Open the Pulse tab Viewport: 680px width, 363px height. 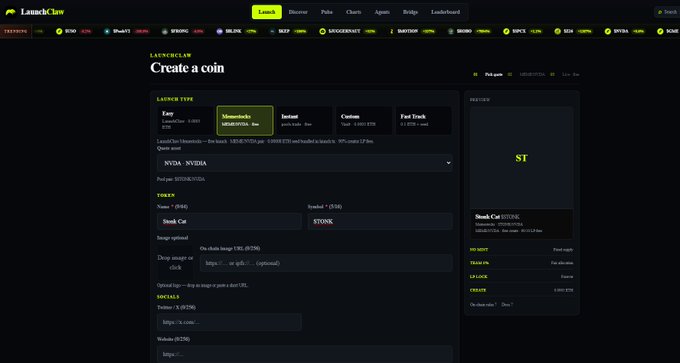click(x=327, y=12)
